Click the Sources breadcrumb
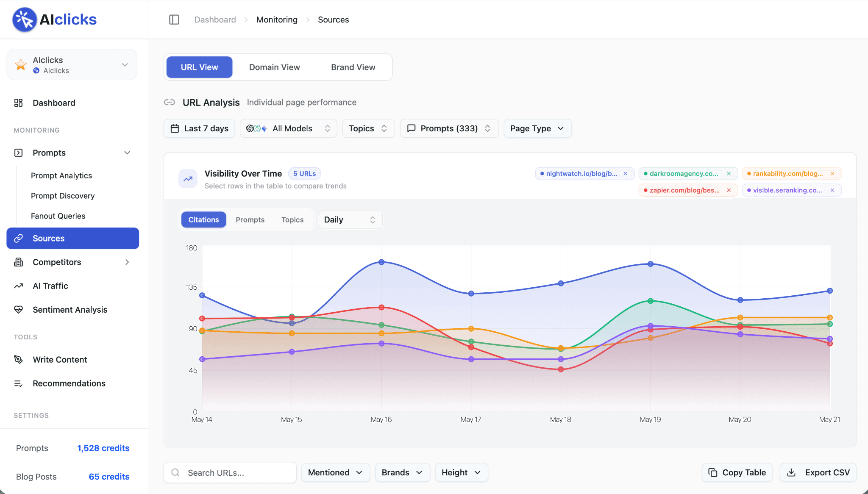This screenshot has height=494, width=868. [334, 19]
